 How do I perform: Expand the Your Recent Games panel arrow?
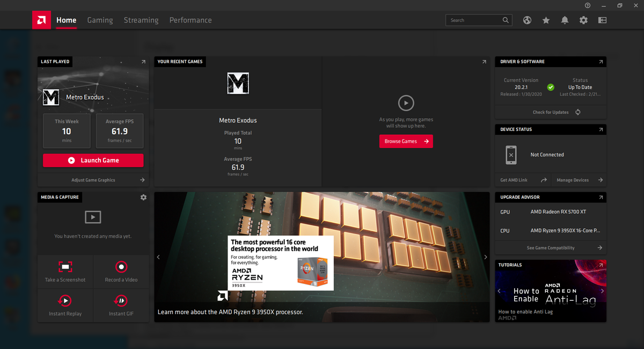click(x=484, y=62)
